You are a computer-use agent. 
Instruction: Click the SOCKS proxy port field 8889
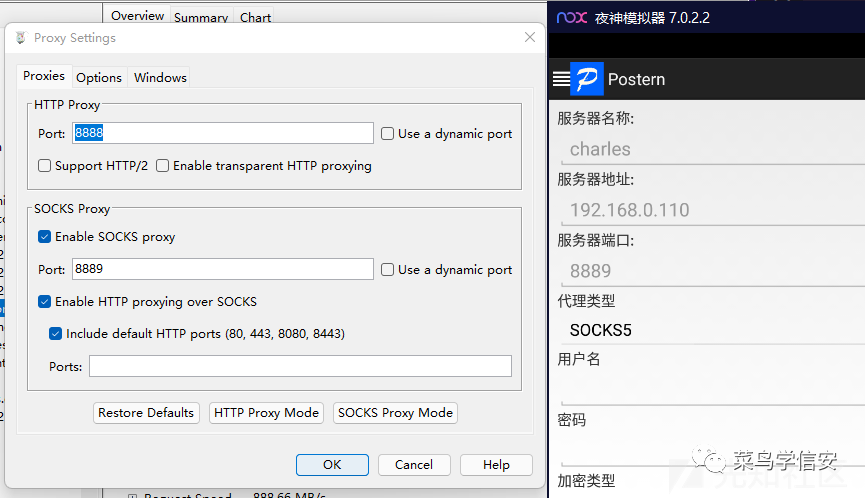point(223,269)
